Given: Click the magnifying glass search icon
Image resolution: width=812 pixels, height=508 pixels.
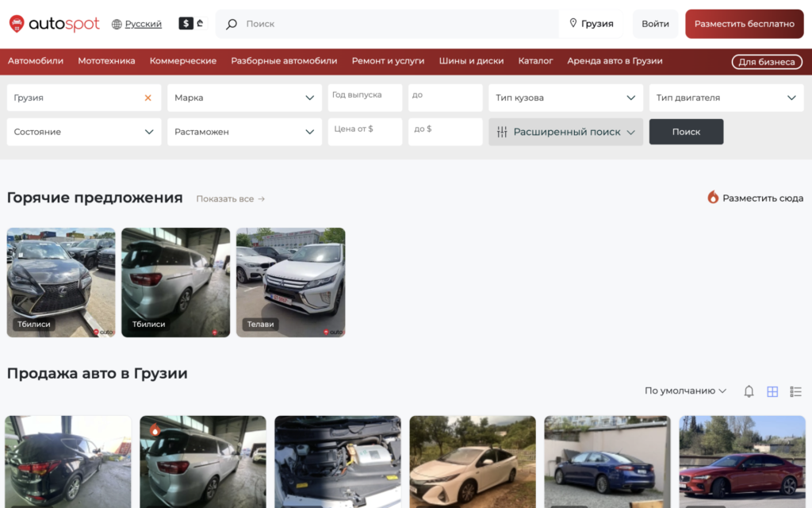Looking at the screenshot, I should click(232, 24).
